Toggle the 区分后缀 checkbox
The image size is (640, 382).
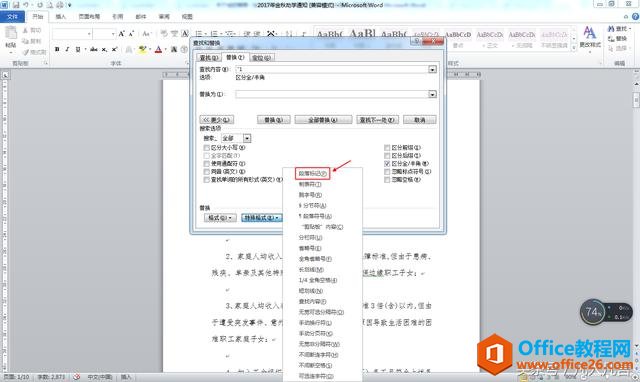pos(387,155)
